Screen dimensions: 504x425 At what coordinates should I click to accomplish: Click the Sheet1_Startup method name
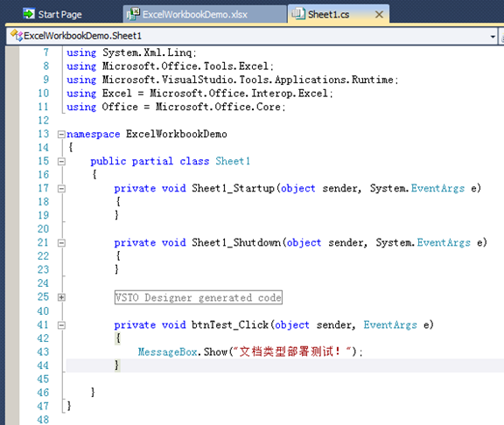[x=233, y=188]
